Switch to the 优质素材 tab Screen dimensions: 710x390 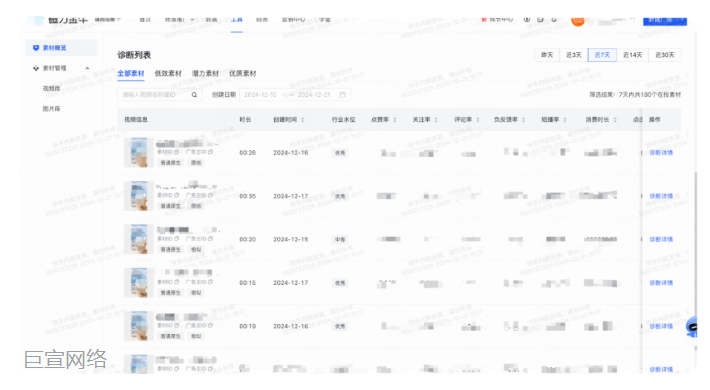[243, 73]
